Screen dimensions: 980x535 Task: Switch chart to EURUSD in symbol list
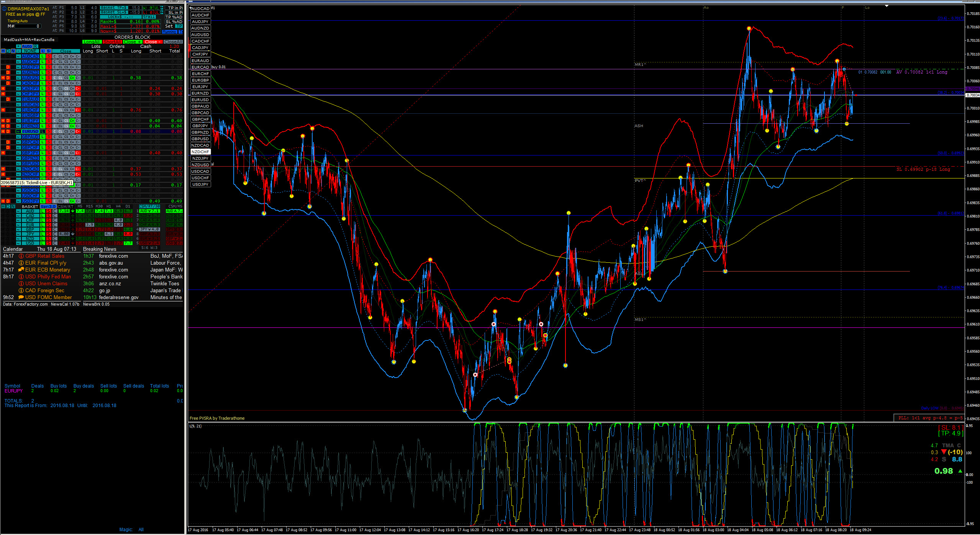click(200, 100)
